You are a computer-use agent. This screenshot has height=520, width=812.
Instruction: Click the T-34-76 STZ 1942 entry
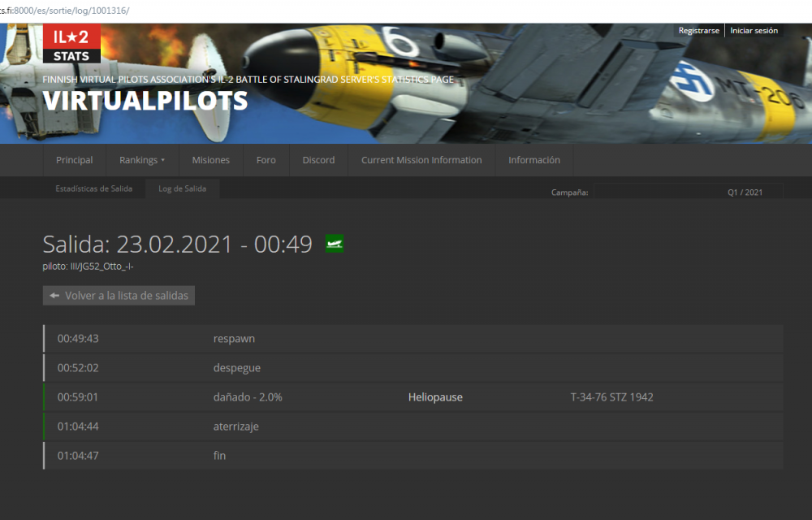[611, 397]
